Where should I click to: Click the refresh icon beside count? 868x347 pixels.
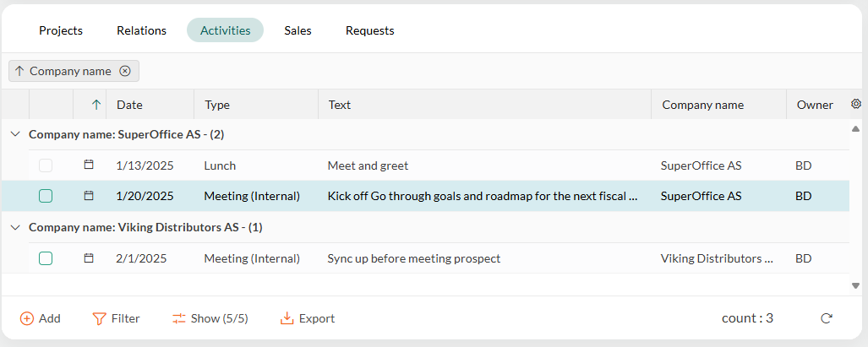[827, 318]
